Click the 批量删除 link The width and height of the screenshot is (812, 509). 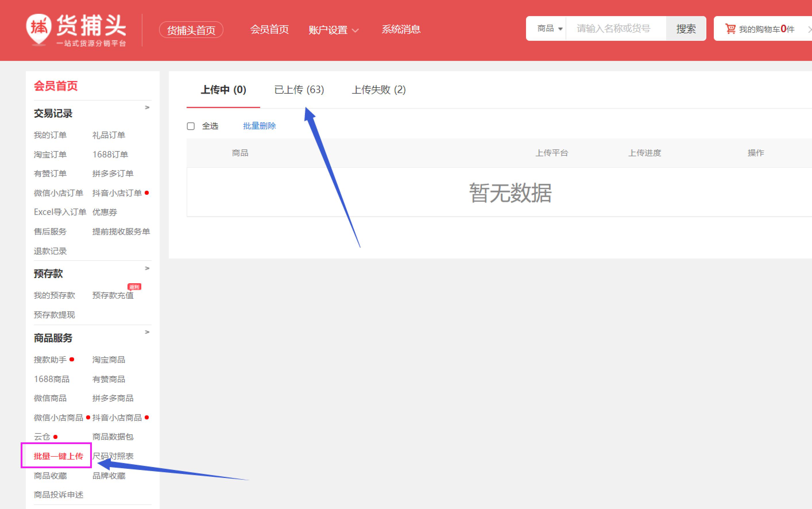[x=259, y=126]
